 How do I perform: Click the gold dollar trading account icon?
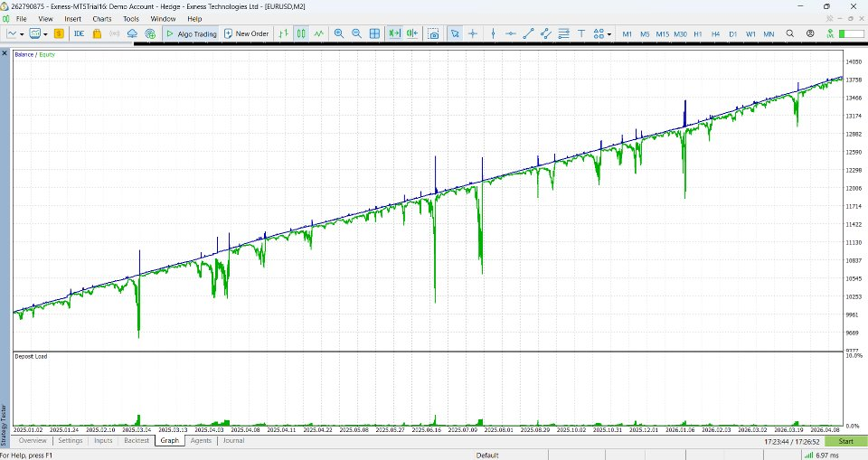(x=59, y=33)
